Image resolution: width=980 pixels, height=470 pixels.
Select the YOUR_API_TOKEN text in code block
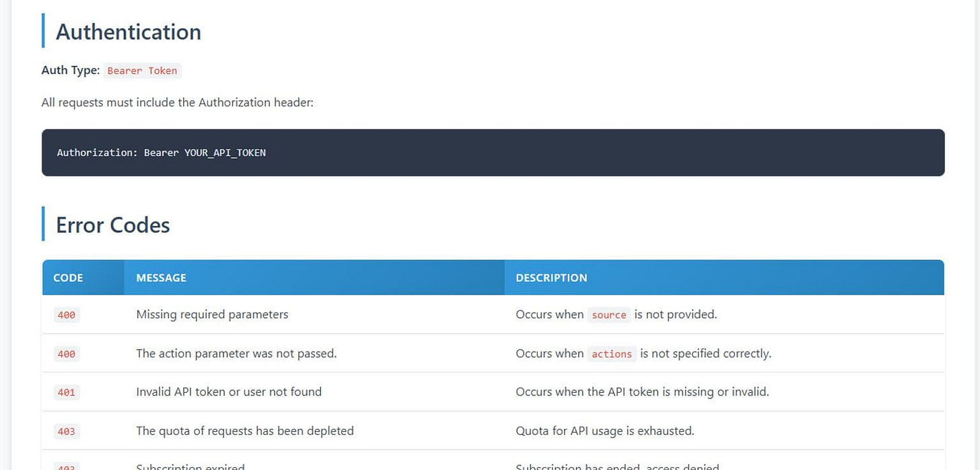225,153
